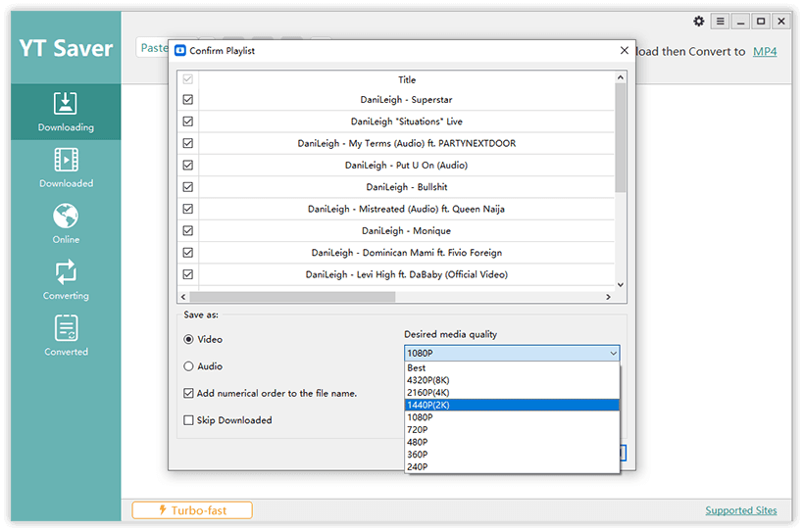Click the vertical scrollbar thumb in playlist
Viewport: 804px width, 532px height.
coord(621,137)
